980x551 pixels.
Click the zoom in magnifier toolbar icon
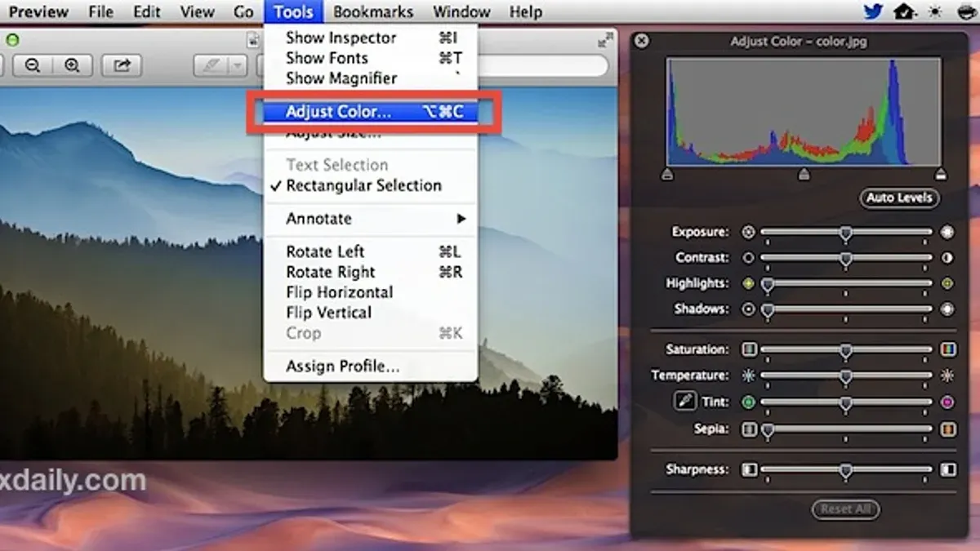[x=72, y=66]
